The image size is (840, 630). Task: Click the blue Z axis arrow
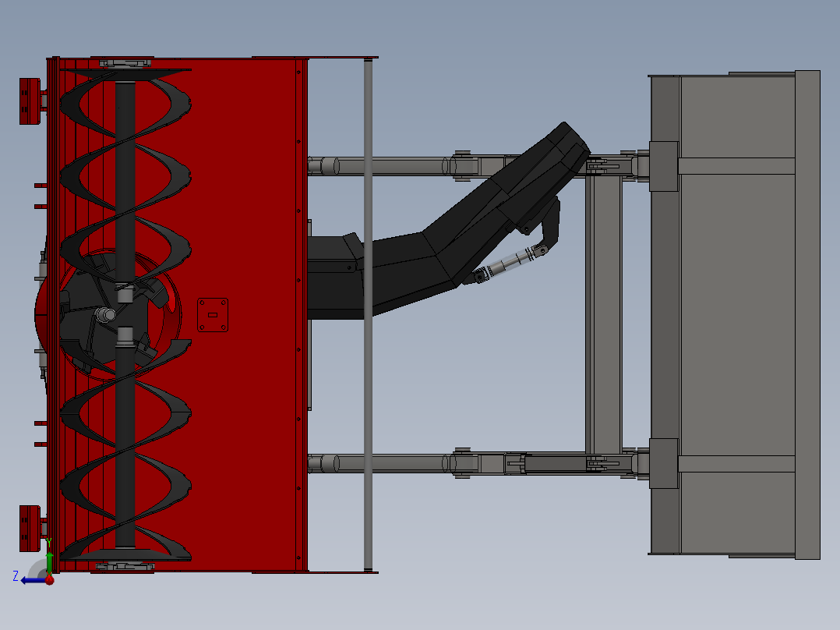pos(31,579)
